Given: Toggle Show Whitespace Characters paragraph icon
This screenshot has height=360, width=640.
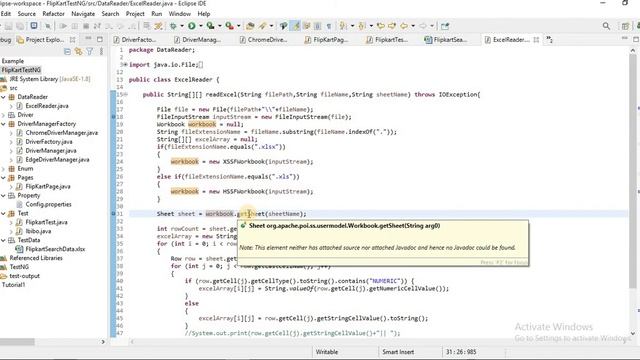Looking at the screenshot, I should pyautogui.click(x=329, y=26).
